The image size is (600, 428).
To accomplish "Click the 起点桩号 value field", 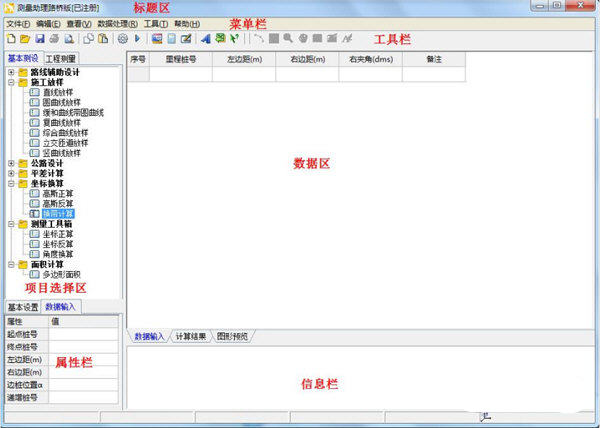I will (83, 334).
